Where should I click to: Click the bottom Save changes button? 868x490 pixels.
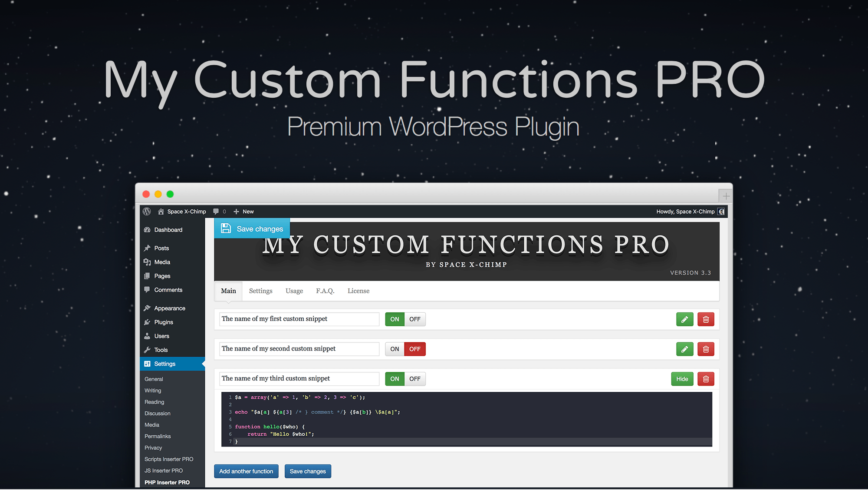(308, 471)
